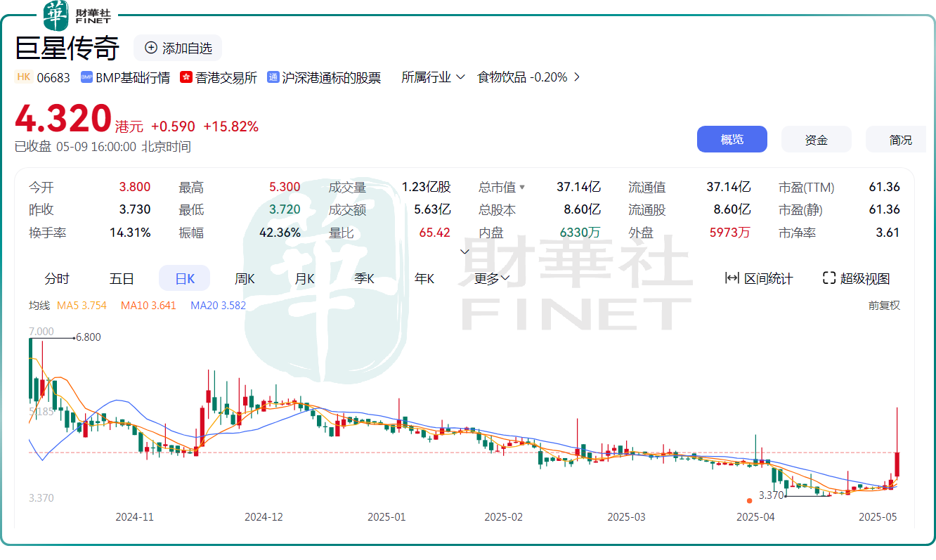
Task: Expand the 所属行业 dropdown
Action: (433, 77)
